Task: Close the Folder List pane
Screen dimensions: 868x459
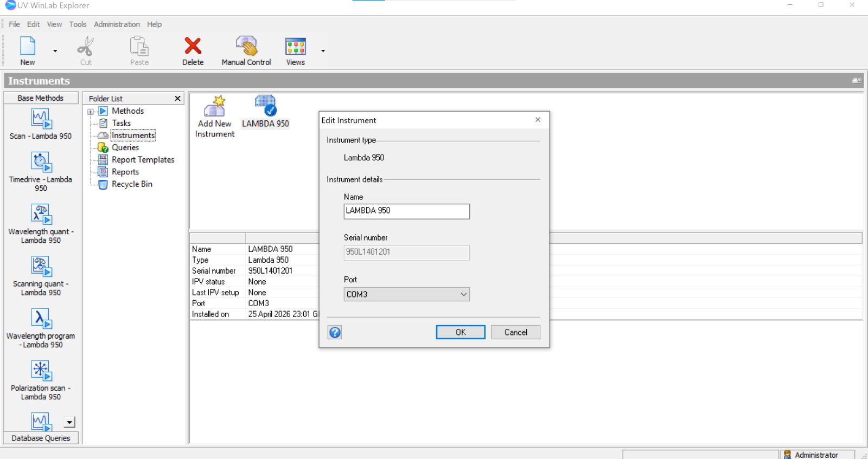Action: tap(177, 99)
